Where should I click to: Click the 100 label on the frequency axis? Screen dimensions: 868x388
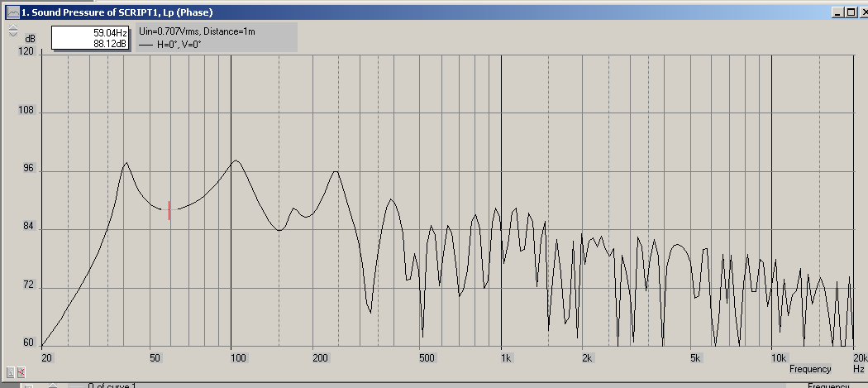pos(238,358)
